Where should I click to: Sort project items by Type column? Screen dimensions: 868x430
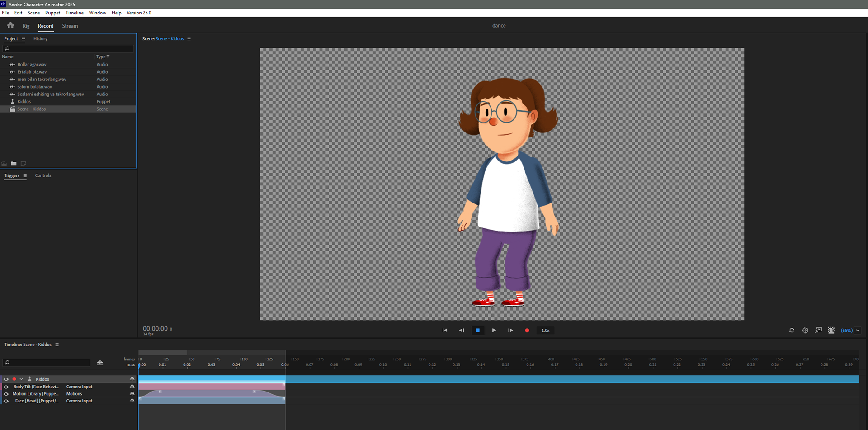(103, 57)
